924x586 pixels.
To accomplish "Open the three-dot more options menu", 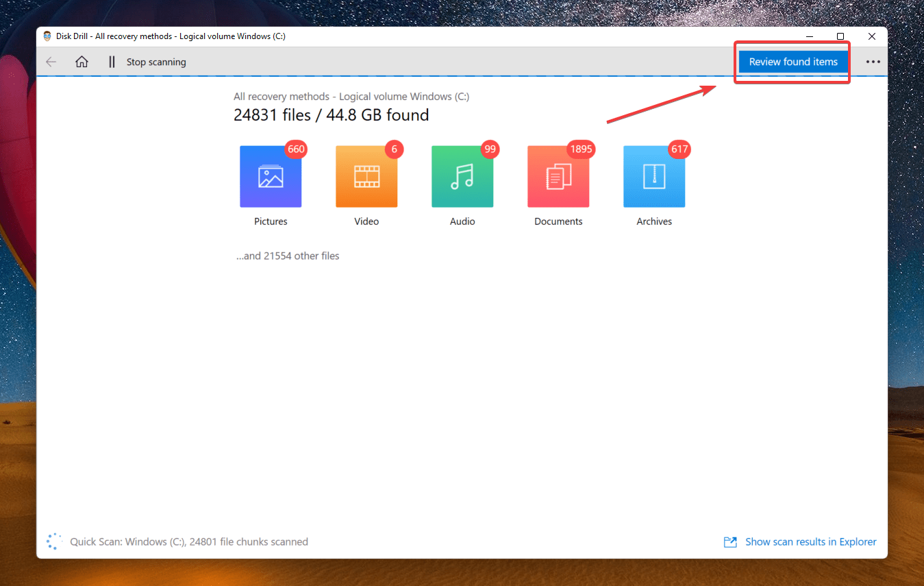I will tap(873, 62).
